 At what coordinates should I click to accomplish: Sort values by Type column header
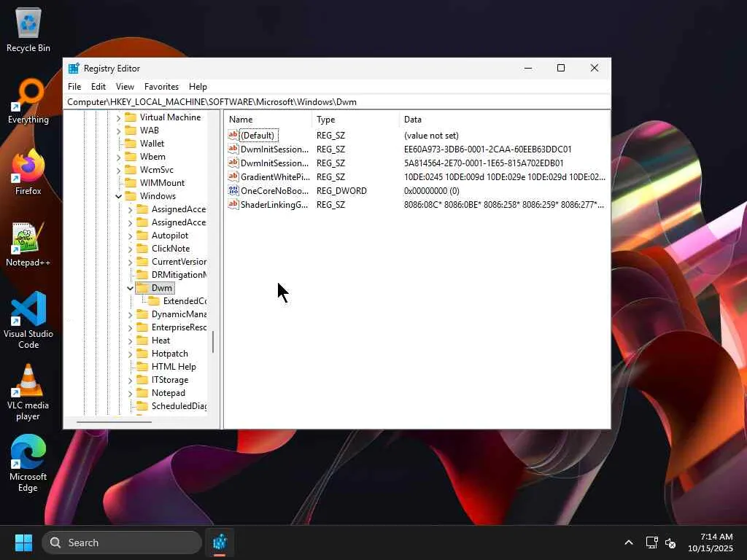(x=355, y=120)
